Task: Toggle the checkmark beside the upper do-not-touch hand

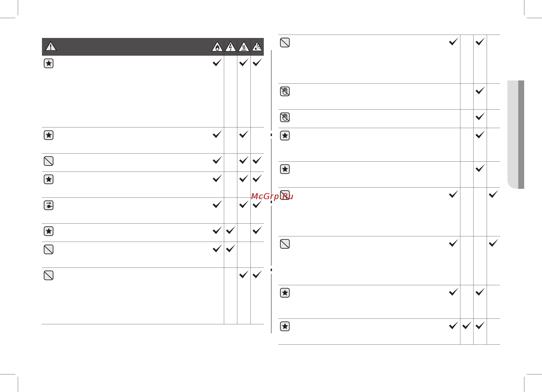Action: [x=480, y=90]
